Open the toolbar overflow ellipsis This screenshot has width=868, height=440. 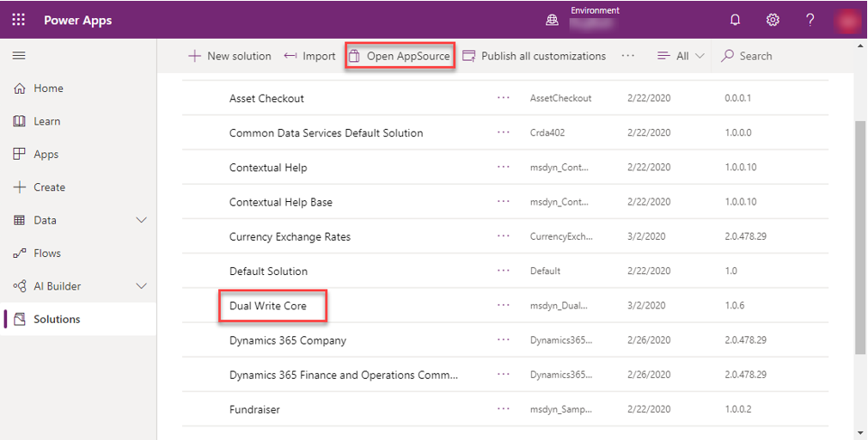pyautogui.click(x=627, y=56)
